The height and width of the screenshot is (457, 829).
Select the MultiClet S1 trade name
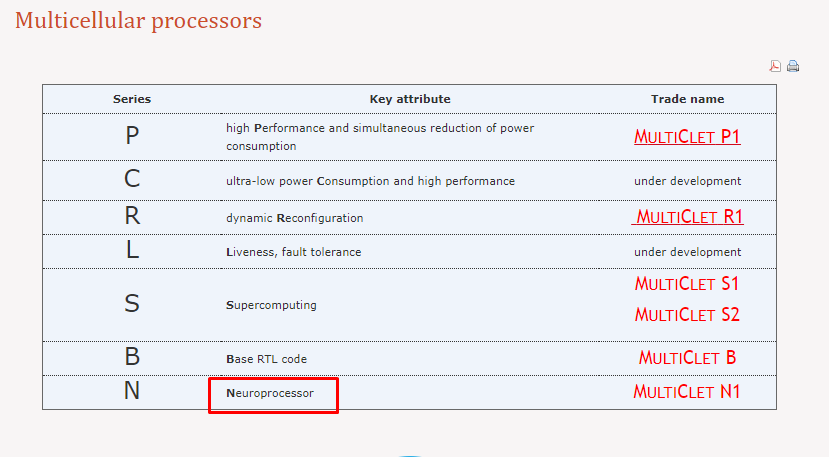coord(687,284)
